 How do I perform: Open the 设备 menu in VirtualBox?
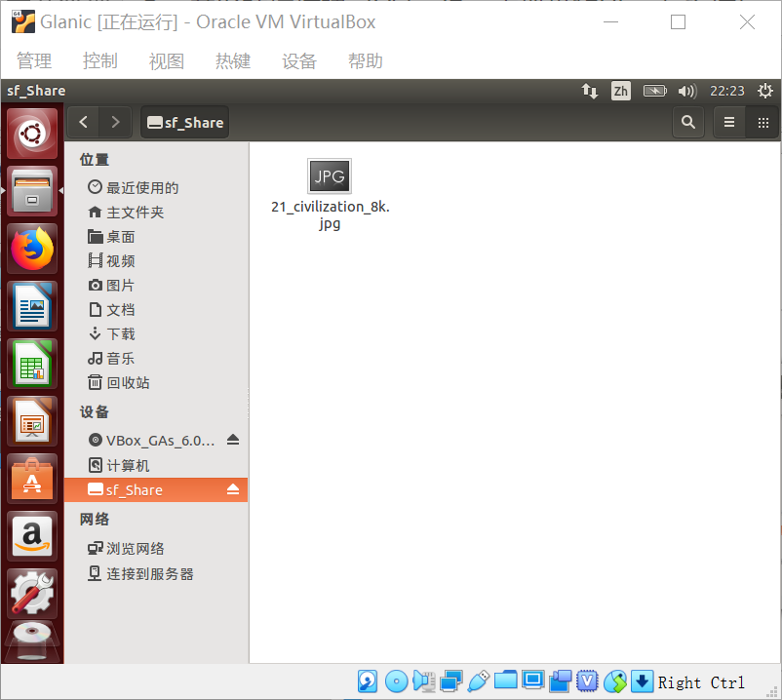tap(299, 60)
